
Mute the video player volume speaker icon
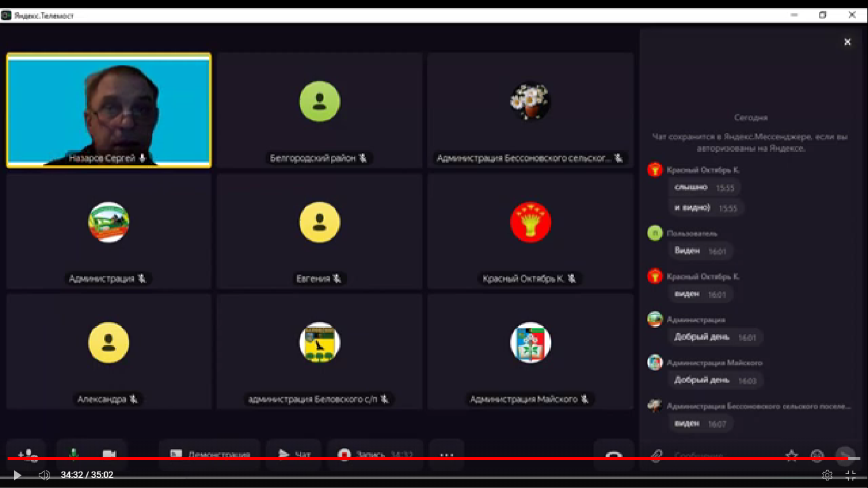(44, 475)
